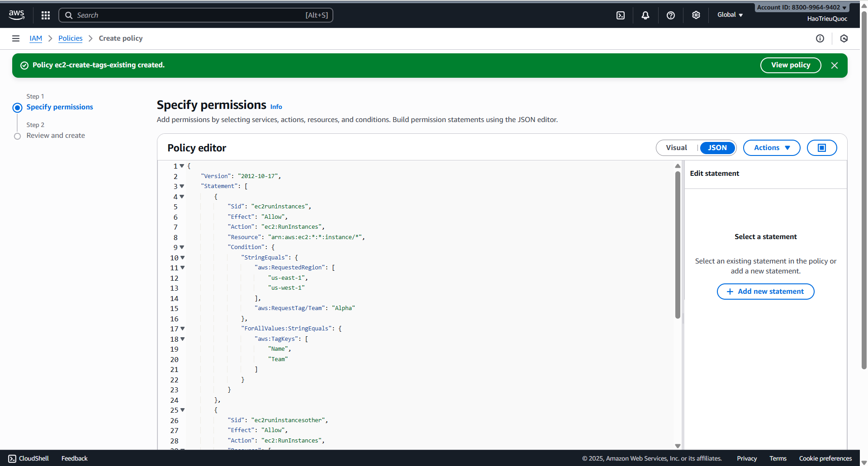Switch to the JSON tab

tap(717, 147)
